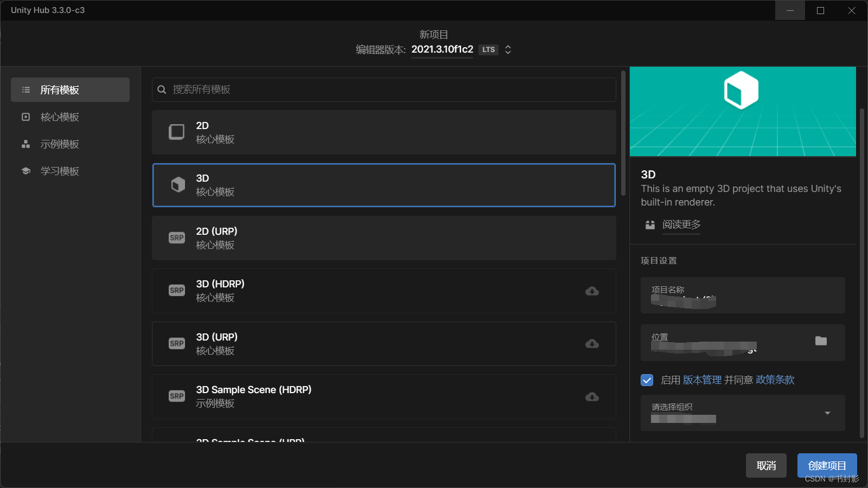Download the 3D (URP) template

coord(592,344)
